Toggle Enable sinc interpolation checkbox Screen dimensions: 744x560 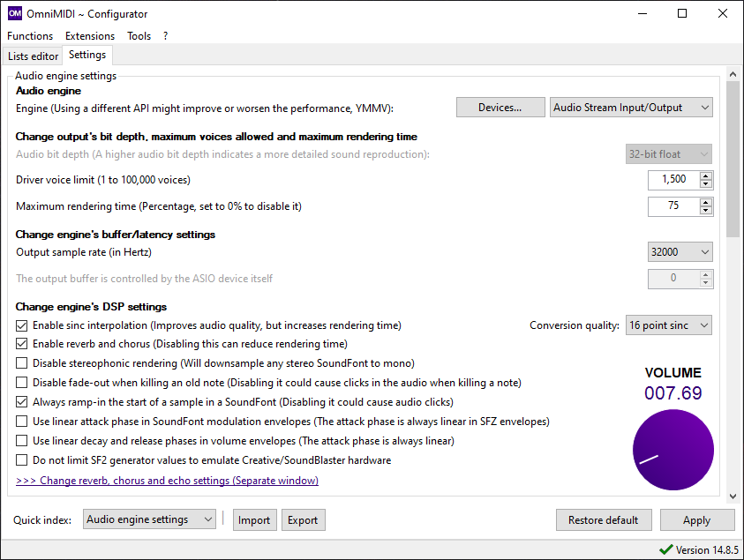pos(22,325)
